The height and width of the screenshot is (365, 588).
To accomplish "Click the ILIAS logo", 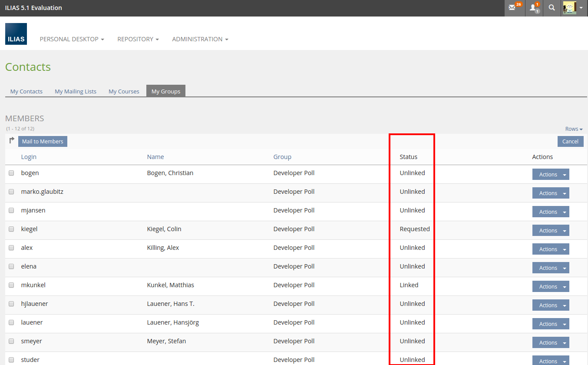I will 16,34.
